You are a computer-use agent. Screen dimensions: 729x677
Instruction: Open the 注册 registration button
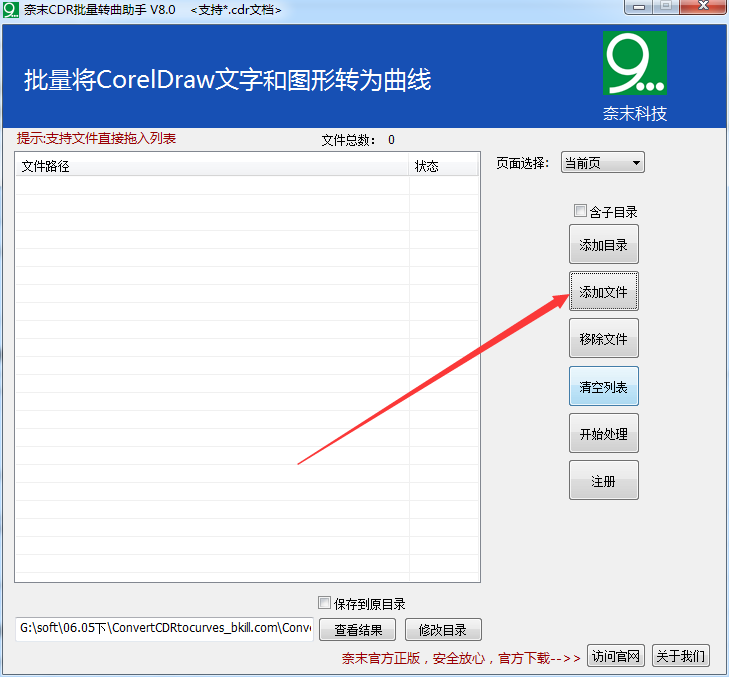click(603, 480)
